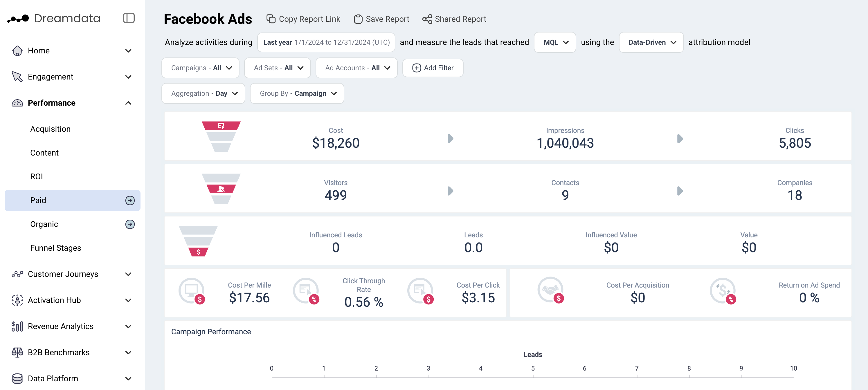
Task: Click the Leads funnel dollar icon
Action: (x=198, y=252)
